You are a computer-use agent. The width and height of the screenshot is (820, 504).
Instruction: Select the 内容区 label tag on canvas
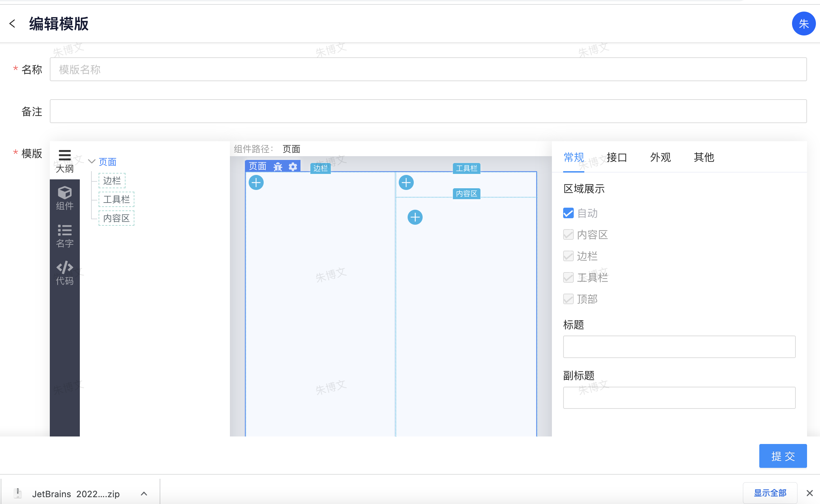click(467, 193)
